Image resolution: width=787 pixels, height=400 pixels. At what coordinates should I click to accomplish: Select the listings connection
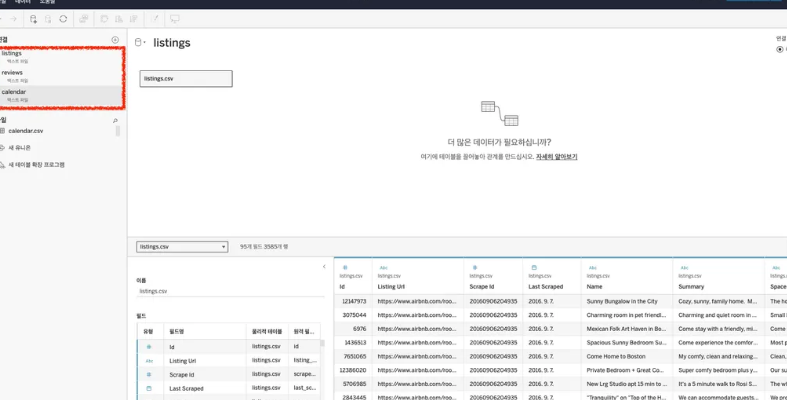click(61, 57)
